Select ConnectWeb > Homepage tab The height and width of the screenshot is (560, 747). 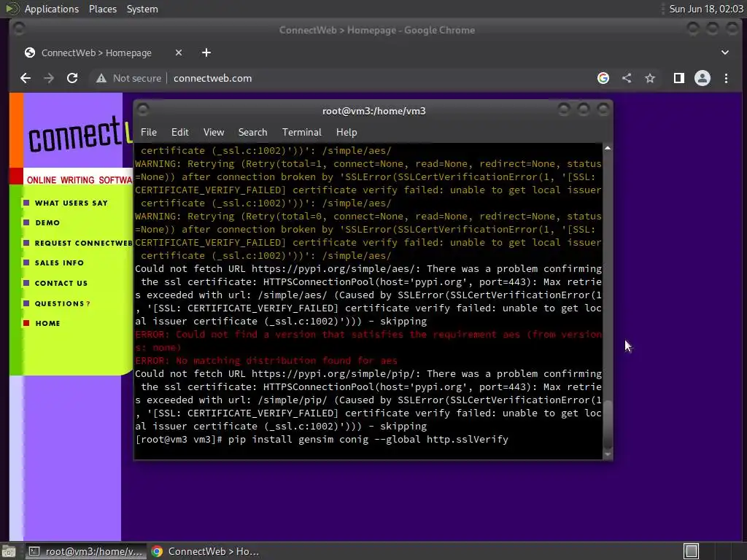point(96,52)
